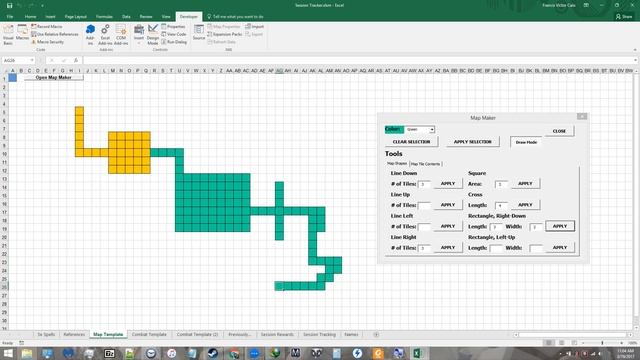640x360 pixels.
Task: Toggle Design Mode in the ribbon
Action: coord(153,35)
